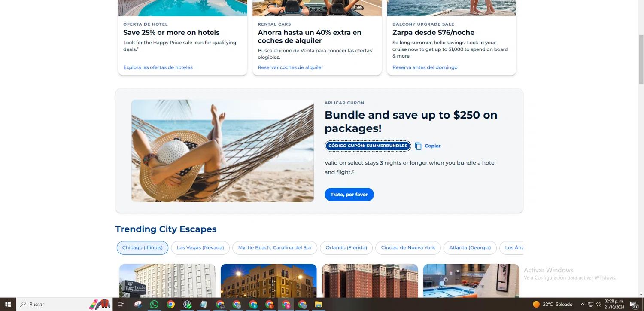Open the Explora las ofertas de hoteles link
The width and height of the screenshot is (644, 311).
pyautogui.click(x=158, y=67)
